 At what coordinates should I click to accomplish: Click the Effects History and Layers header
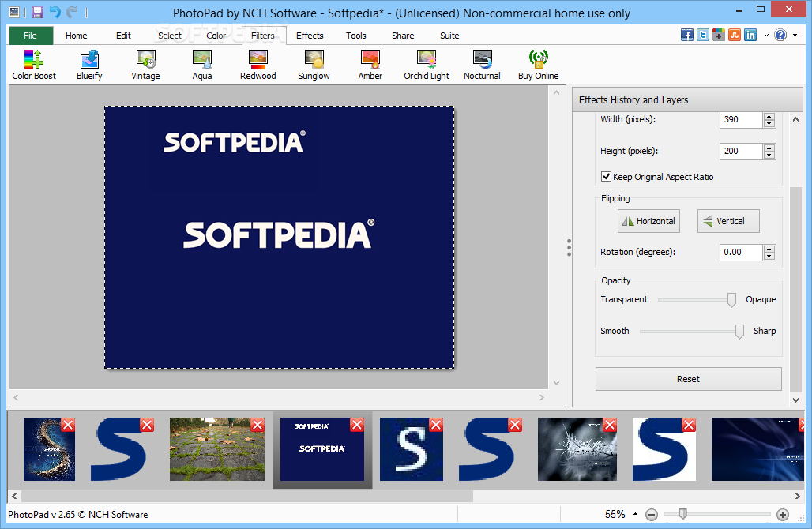click(687, 100)
